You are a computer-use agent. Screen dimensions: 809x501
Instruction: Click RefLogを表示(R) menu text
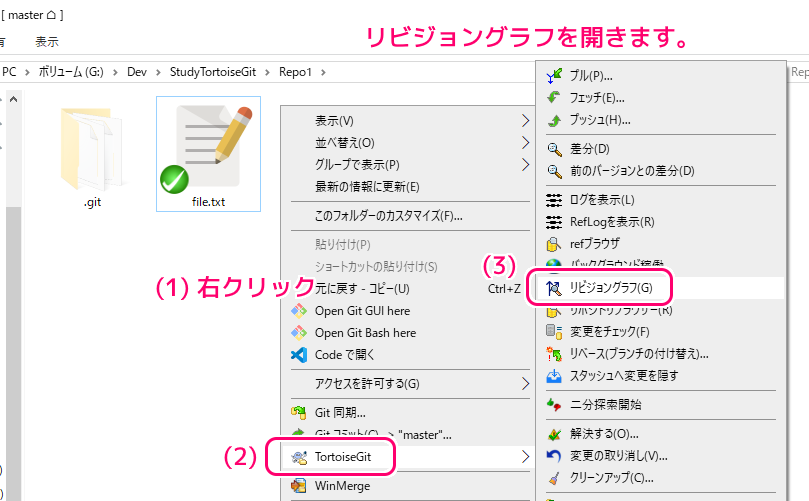point(612,222)
